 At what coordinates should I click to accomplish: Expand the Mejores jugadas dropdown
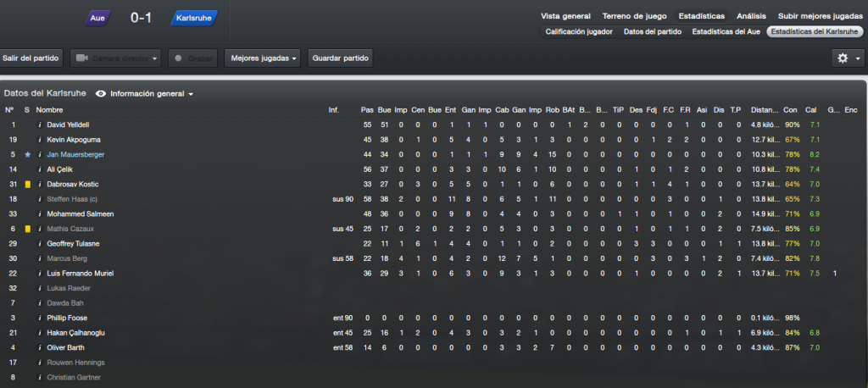(263, 58)
